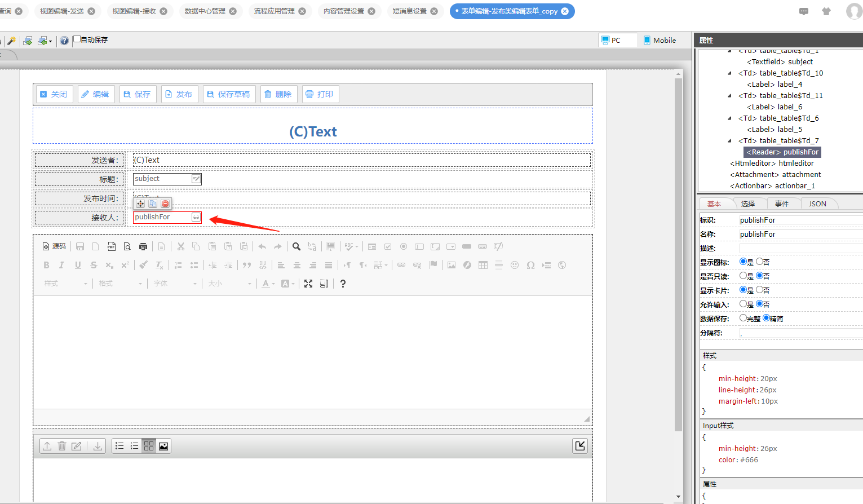Click the 关闭 button in the form action bar
863x504 pixels.
(x=54, y=94)
